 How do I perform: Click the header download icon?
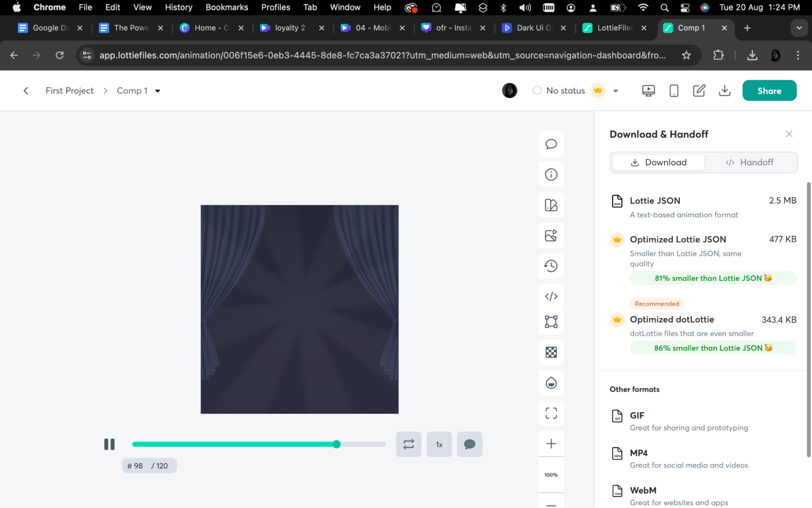pos(724,91)
